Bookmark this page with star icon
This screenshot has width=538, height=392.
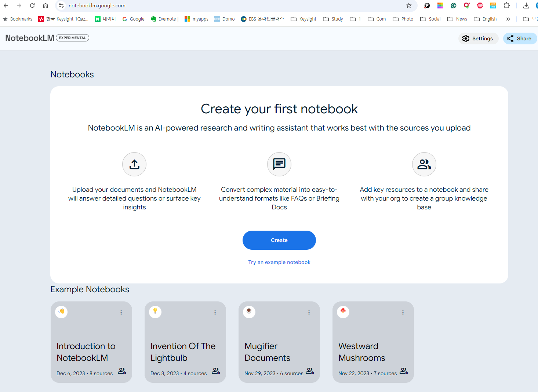(x=409, y=6)
